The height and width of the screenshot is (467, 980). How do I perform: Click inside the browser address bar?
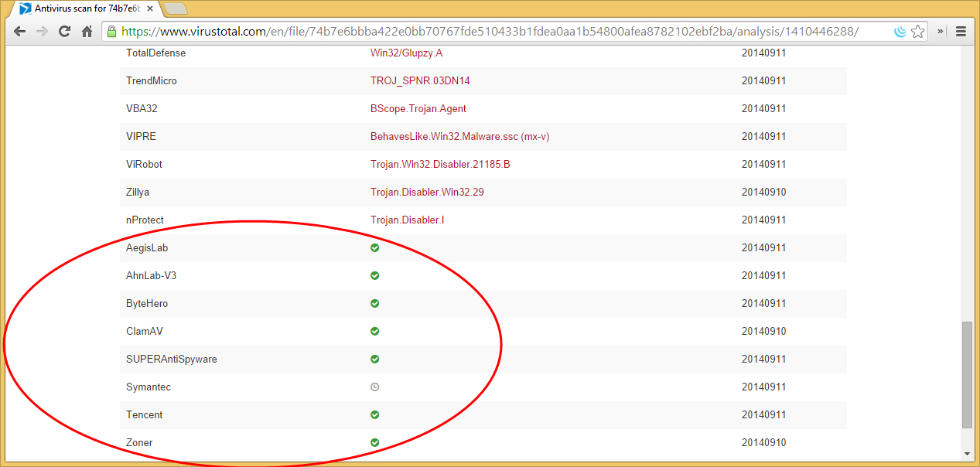coord(464,31)
